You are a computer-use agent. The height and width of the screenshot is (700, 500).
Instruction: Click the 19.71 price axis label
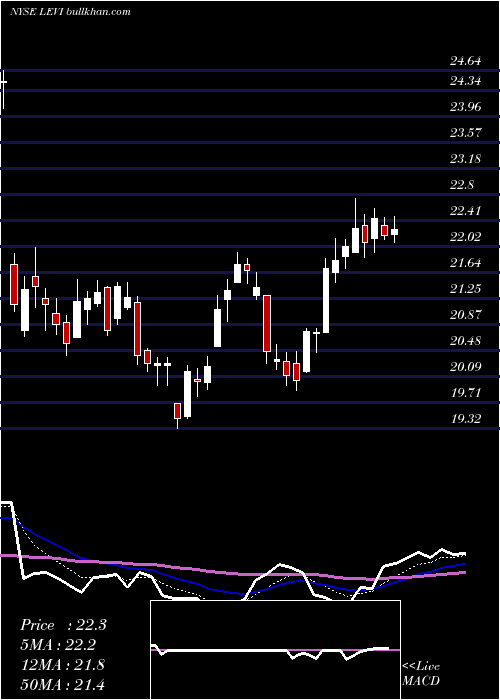(465, 393)
